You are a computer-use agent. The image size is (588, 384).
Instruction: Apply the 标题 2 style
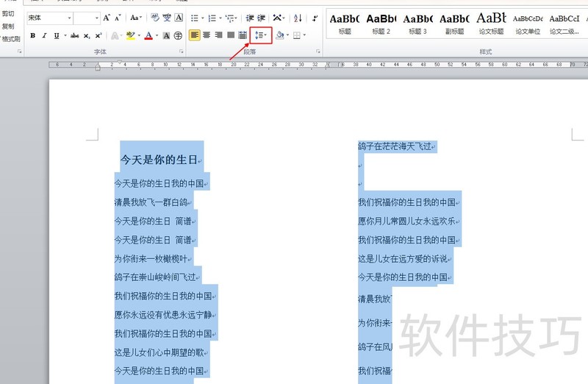click(381, 24)
